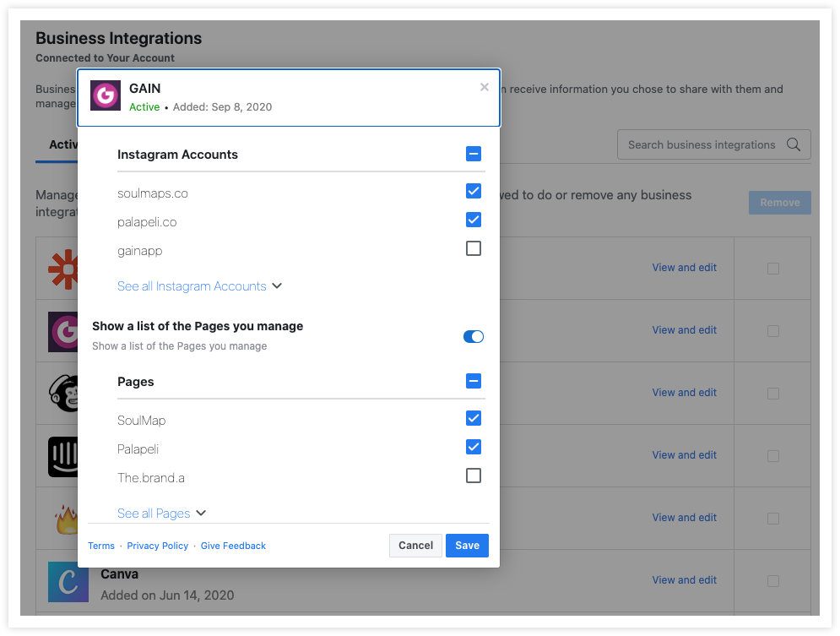Image resolution: width=840 pixels, height=636 pixels.
Task: Open View and edit for Canva
Action: tap(684, 579)
